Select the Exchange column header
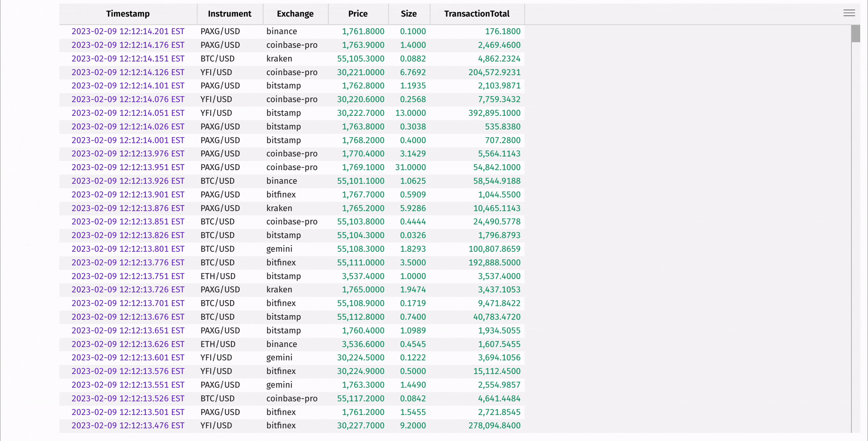Viewport: 868px width, 441px height. pos(295,14)
